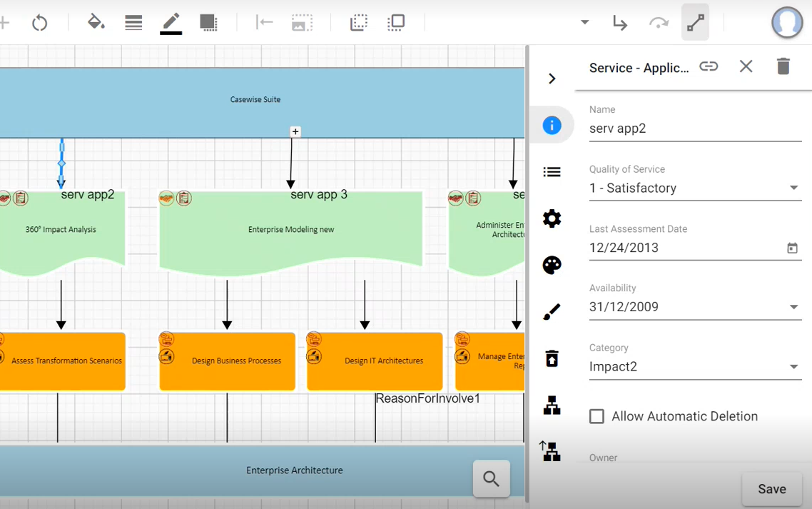Click the fill color bucket icon
The image size is (812, 509).
[96, 22]
